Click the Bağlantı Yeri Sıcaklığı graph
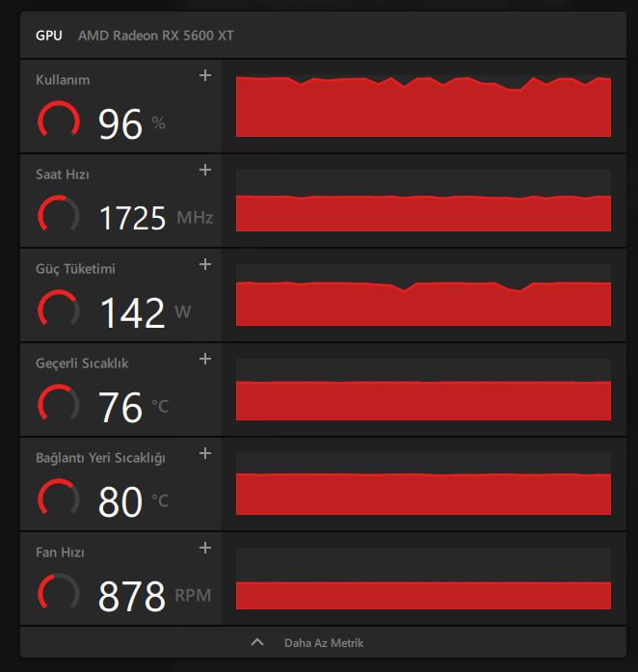Screen dimensions: 638x672 [x=423, y=484]
